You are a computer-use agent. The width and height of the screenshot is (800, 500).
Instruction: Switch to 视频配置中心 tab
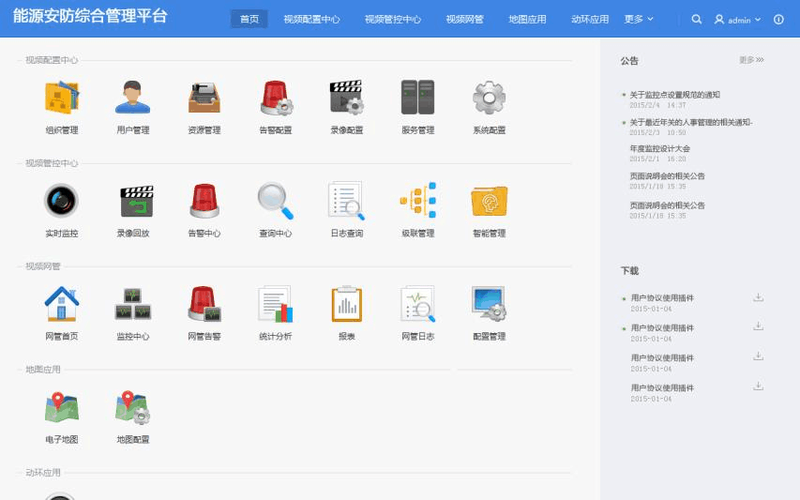312,19
